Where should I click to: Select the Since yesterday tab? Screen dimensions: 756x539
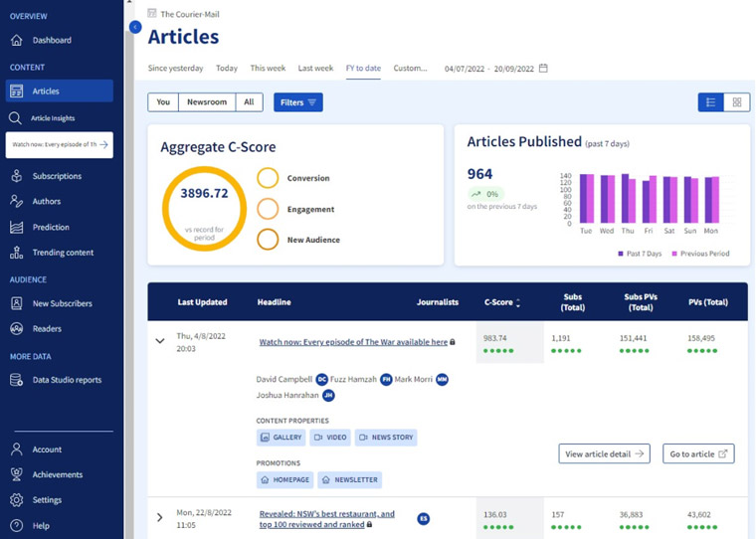click(175, 68)
